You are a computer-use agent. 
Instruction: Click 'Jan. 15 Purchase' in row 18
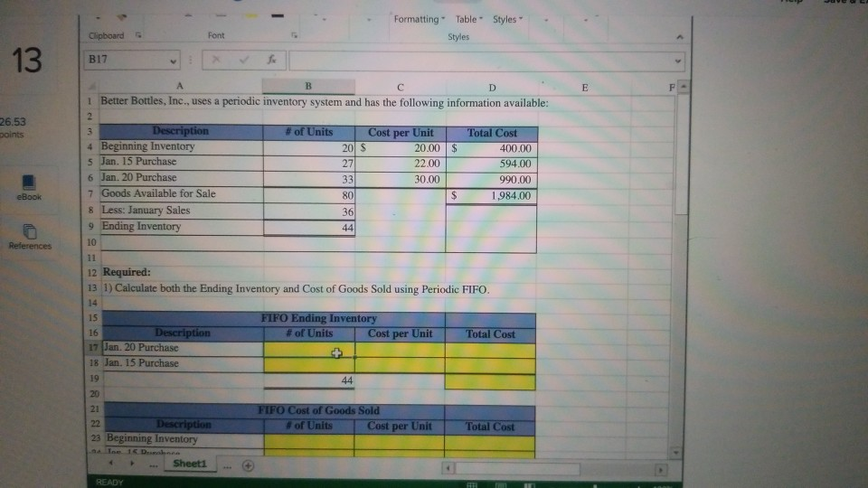click(184, 363)
